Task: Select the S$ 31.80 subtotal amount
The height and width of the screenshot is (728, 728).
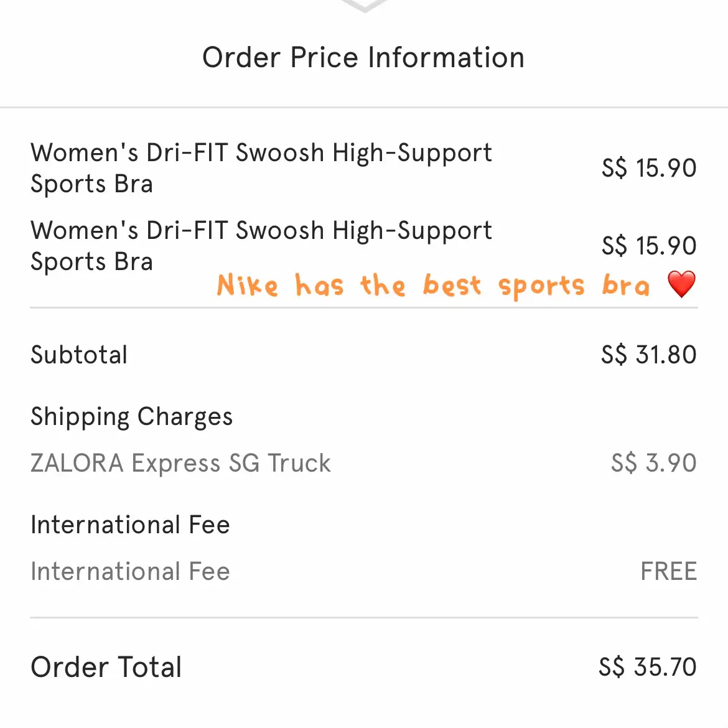Action: [648, 355]
